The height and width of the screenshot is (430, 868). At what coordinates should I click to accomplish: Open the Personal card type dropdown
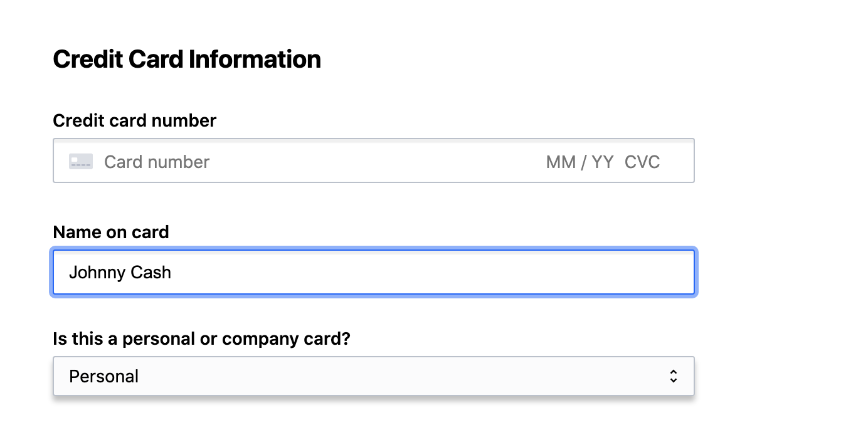click(373, 376)
